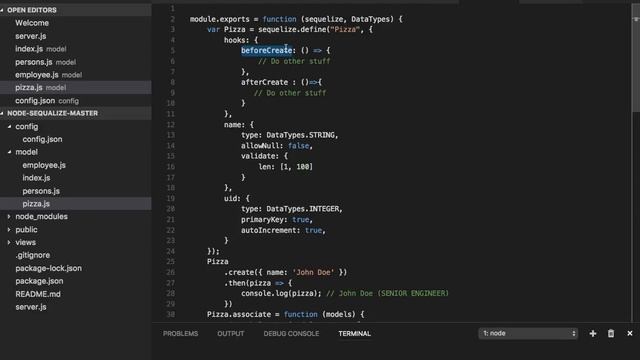The width and height of the screenshot is (640, 360).
Task: Collapse the NODE-SEQUALIZE-MASTER section
Action: click(2, 113)
